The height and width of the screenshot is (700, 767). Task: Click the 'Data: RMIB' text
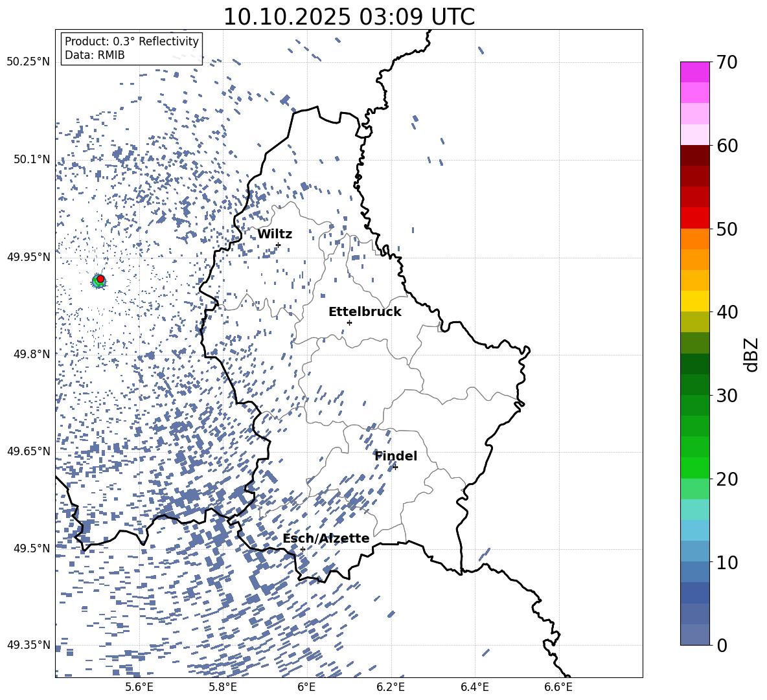click(x=95, y=55)
